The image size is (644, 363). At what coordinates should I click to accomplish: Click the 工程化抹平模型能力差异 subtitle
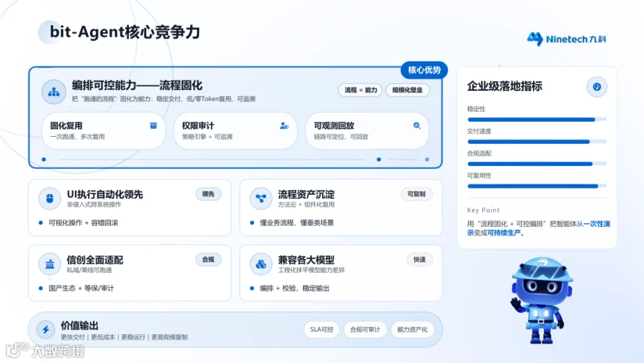coord(311,270)
